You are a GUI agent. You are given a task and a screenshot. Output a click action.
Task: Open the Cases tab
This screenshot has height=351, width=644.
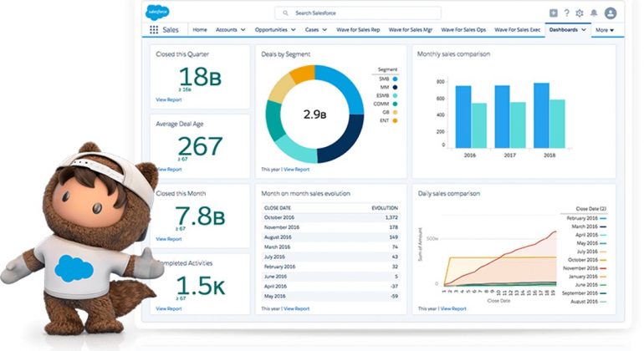(312, 29)
